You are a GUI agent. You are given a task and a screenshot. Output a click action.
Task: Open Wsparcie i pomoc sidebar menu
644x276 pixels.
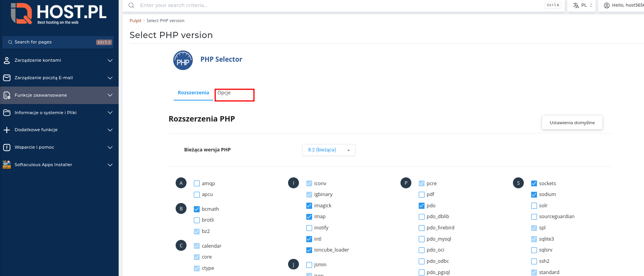click(59, 148)
